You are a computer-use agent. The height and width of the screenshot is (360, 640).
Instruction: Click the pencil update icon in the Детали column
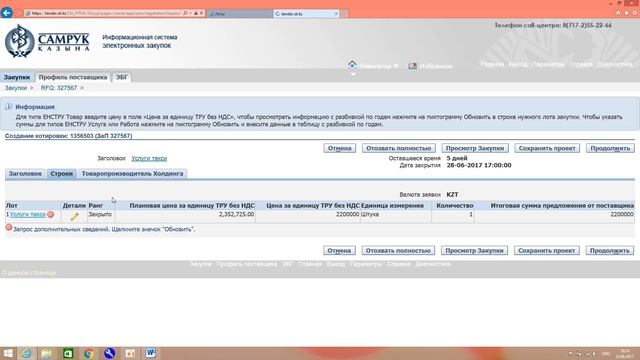pyautogui.click(x=74, y=217)
